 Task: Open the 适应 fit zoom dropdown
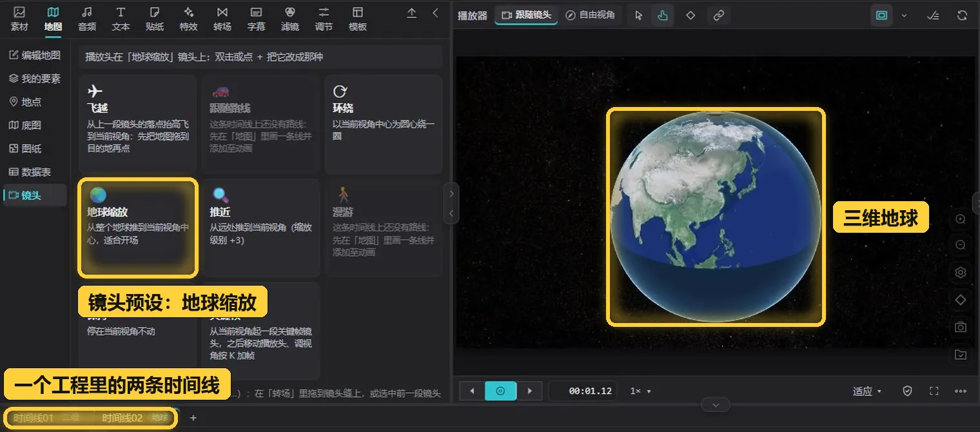click(x=867, y=391)
